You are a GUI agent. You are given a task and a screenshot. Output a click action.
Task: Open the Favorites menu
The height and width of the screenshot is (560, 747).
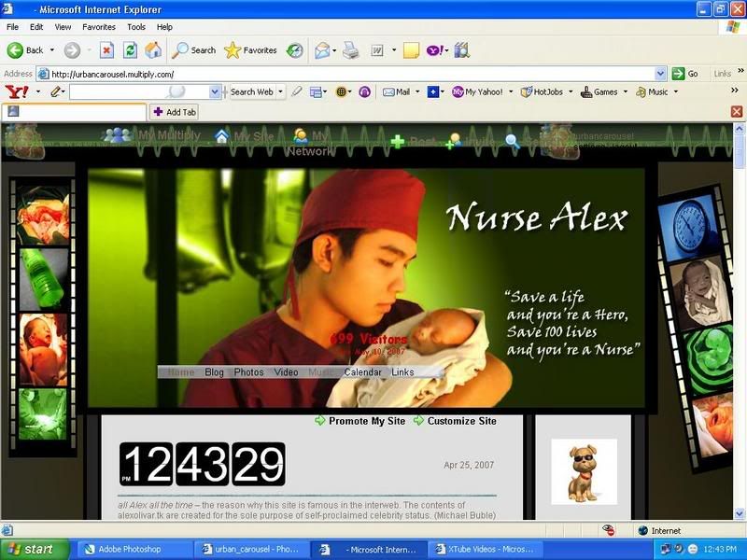(99, 27)
